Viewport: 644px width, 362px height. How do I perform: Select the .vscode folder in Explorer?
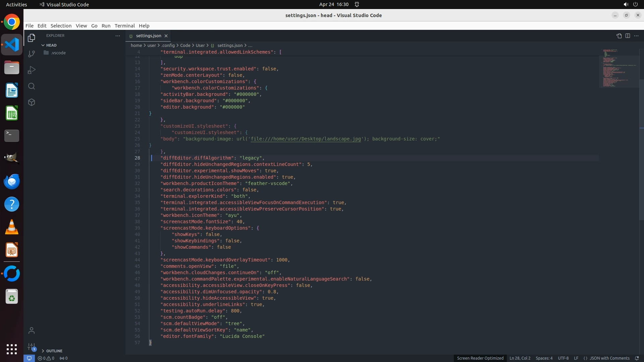point(58,53)
